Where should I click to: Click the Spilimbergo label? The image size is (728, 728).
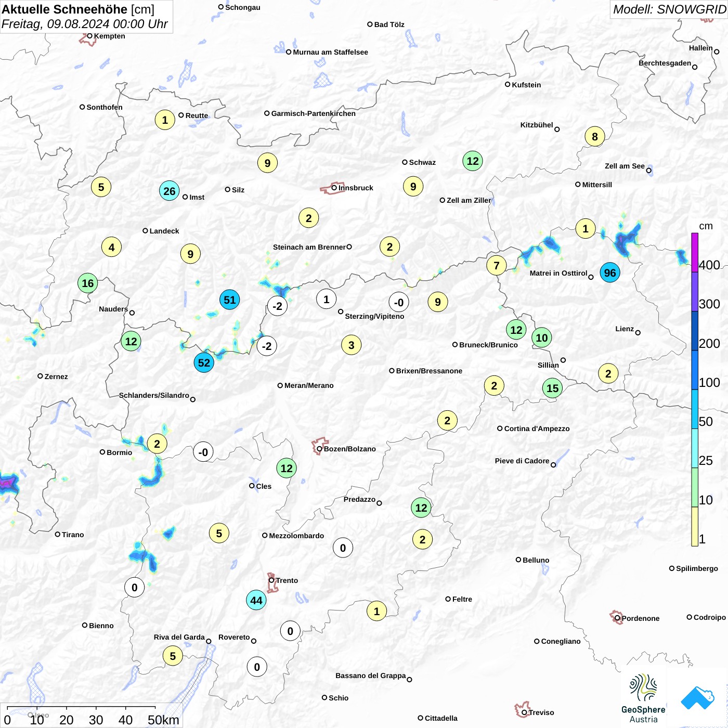coord(697,568)
